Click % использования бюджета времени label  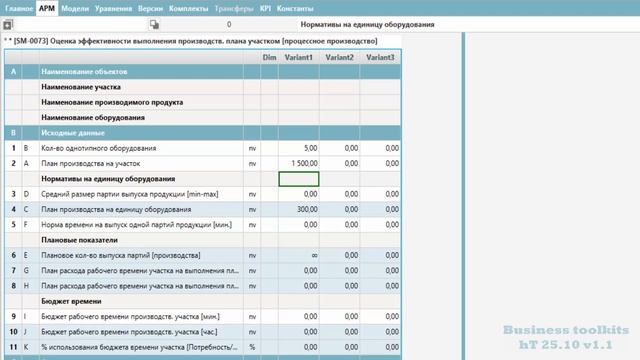[x=139, y=347]
